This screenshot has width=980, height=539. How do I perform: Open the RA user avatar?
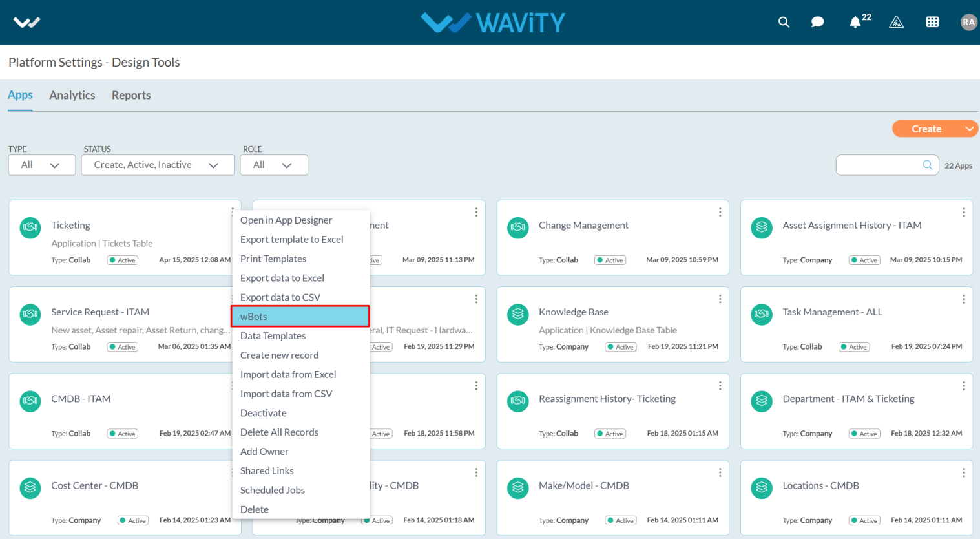click(968, 22)
